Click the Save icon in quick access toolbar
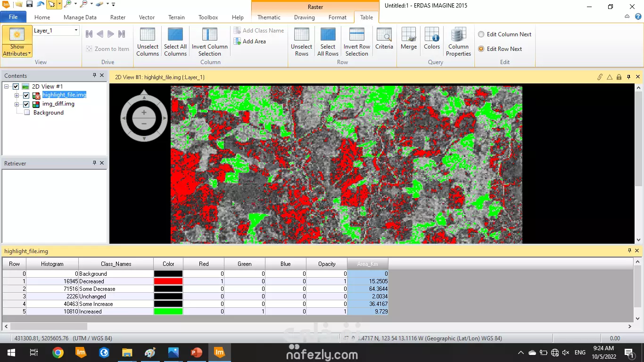 coord(29,4)
